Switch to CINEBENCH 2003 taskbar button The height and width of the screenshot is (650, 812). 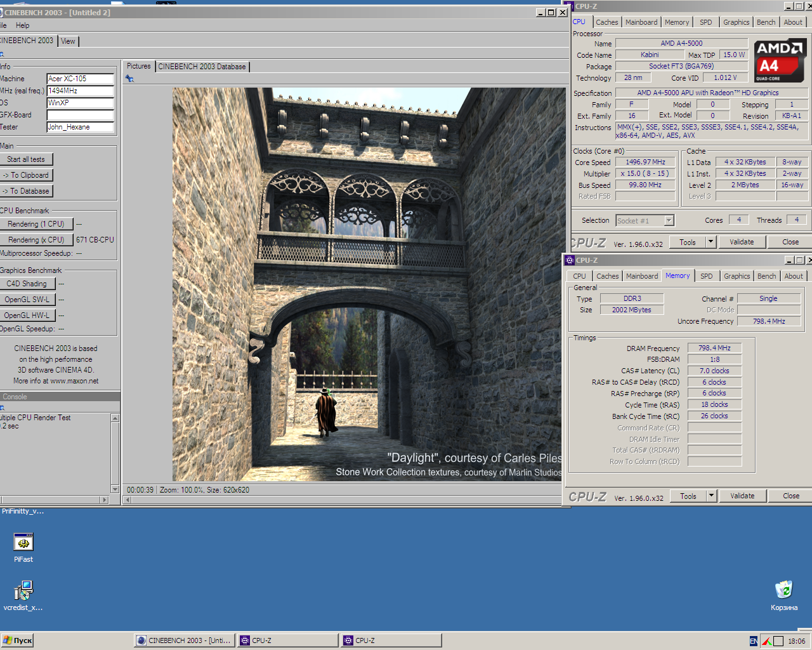[x=185, y=640]
